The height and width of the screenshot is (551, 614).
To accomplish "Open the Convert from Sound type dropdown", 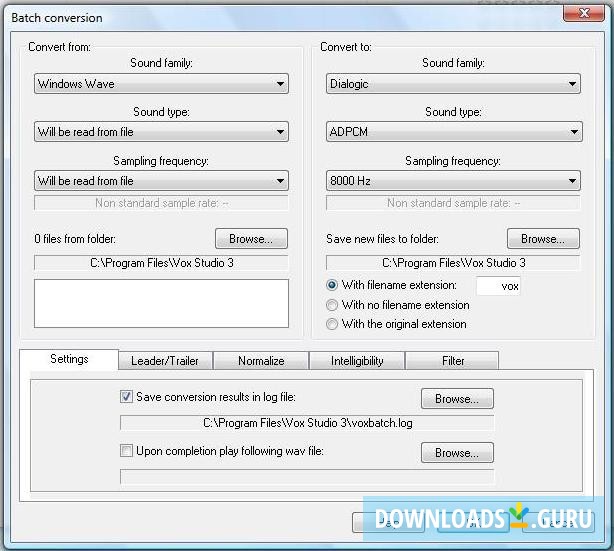I will coord(161,132).
